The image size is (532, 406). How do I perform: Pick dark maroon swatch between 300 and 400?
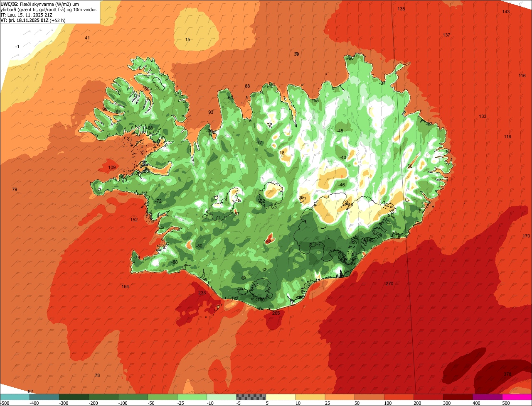pyautogui.click(x=458, y=397)
